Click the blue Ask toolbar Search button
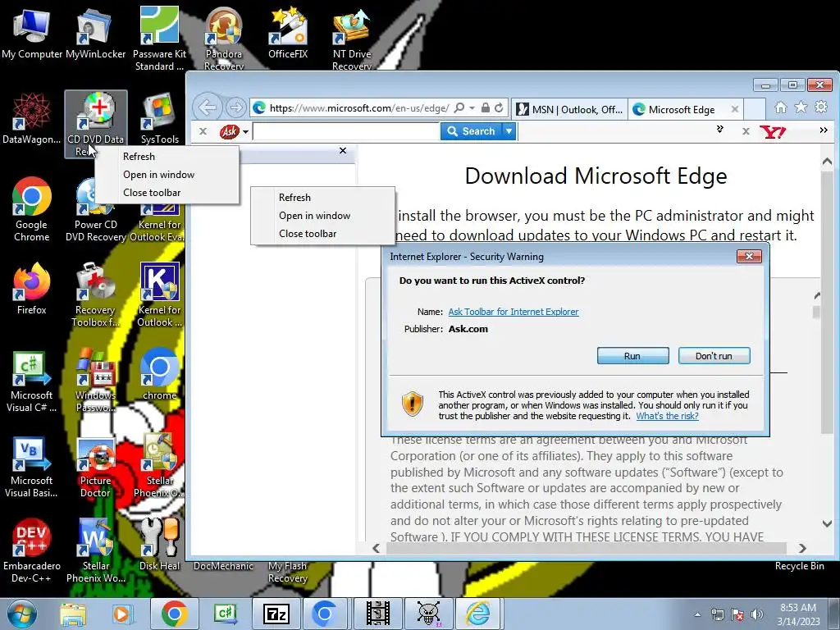The image size is (840, 630). click(x=472, y=131)
